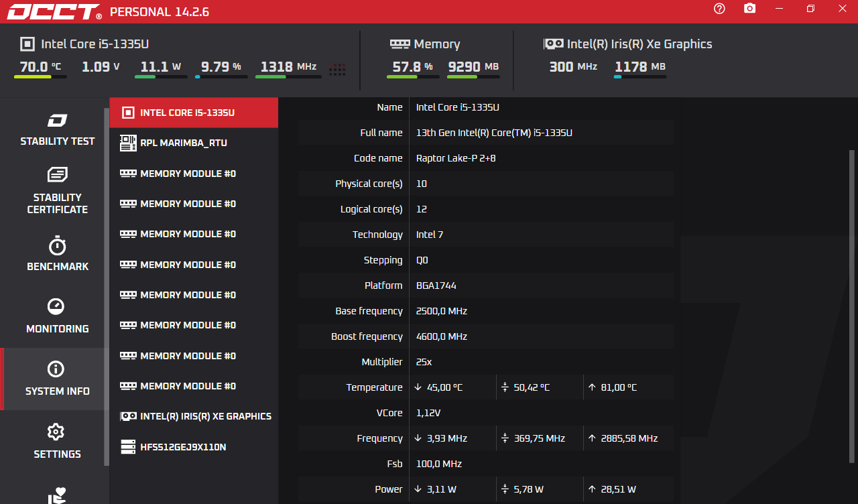This screenshot has width=858, height=504.
Task: Click the header memory usage 57.8 %
Action: pos(413,67)
